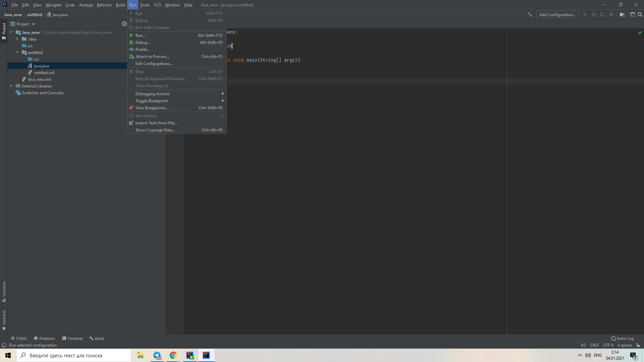Click Java_new breadcrumb in navigation bar

[x=13, y=15]
